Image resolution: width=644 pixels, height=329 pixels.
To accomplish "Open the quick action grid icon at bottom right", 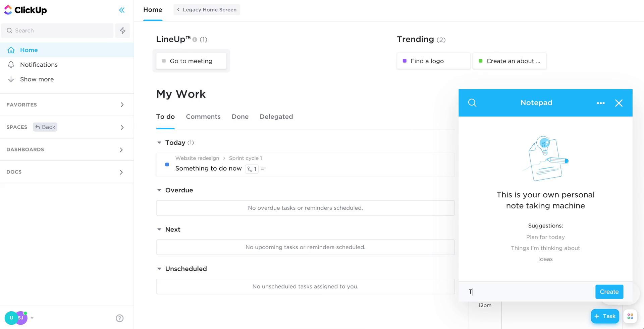I will point(630,316).
